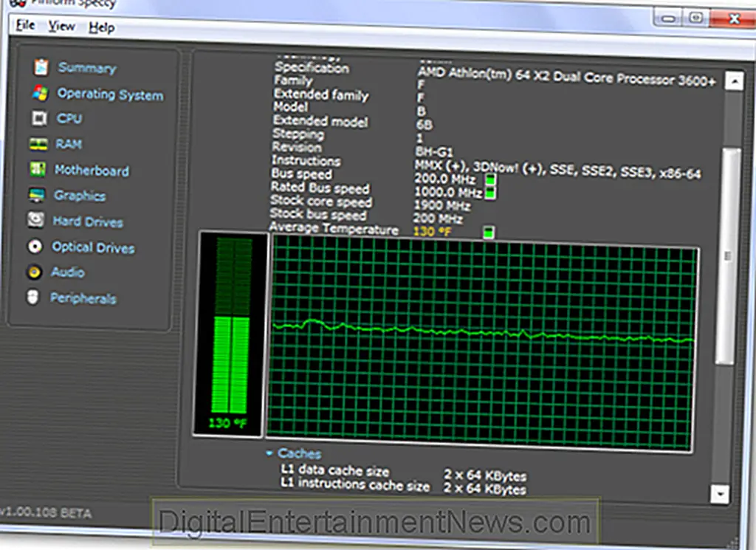Click the CPU chip icon
Image resolution: width=756 pixels, height=550 pixels.
click(40, 118)
